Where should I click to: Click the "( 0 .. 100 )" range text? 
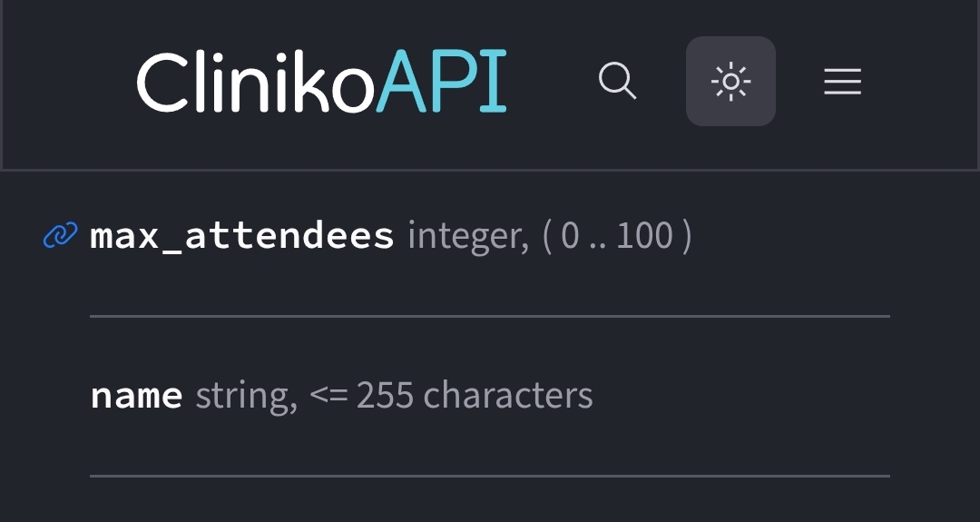click(617, 237)
